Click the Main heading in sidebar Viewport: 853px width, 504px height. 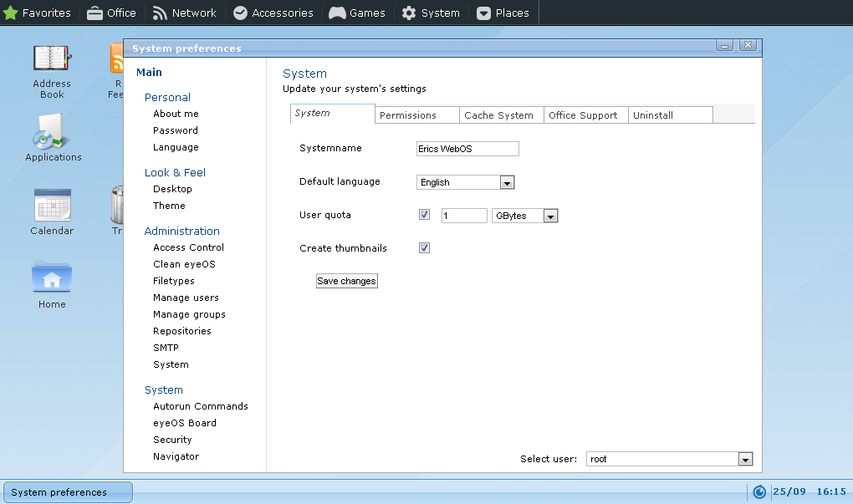(149, 73)
